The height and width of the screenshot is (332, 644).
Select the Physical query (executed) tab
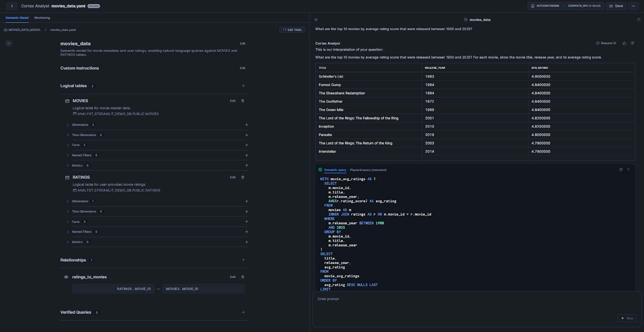tap(368, 170)
